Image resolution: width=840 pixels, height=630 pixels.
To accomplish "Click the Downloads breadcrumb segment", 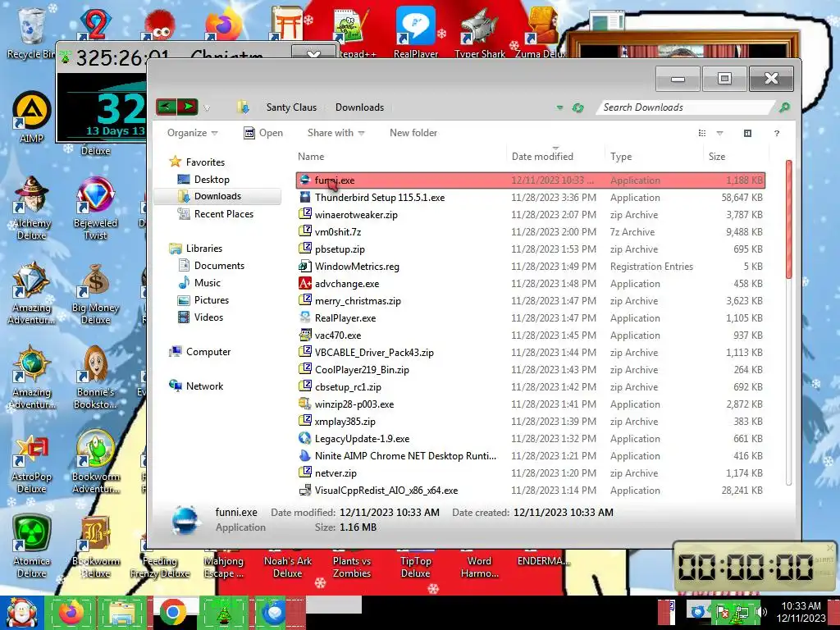I will tap(359, 107).
